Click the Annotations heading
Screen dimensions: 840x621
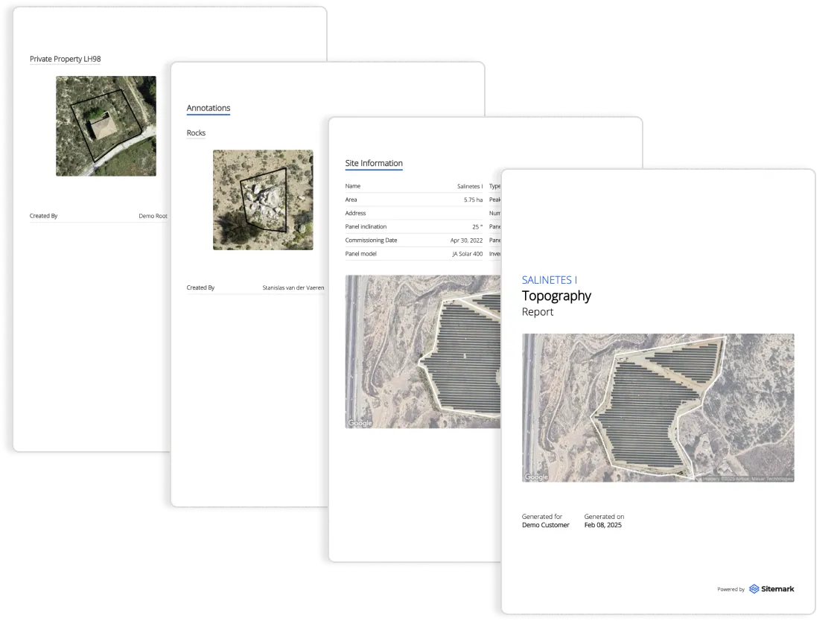point(209,108)
